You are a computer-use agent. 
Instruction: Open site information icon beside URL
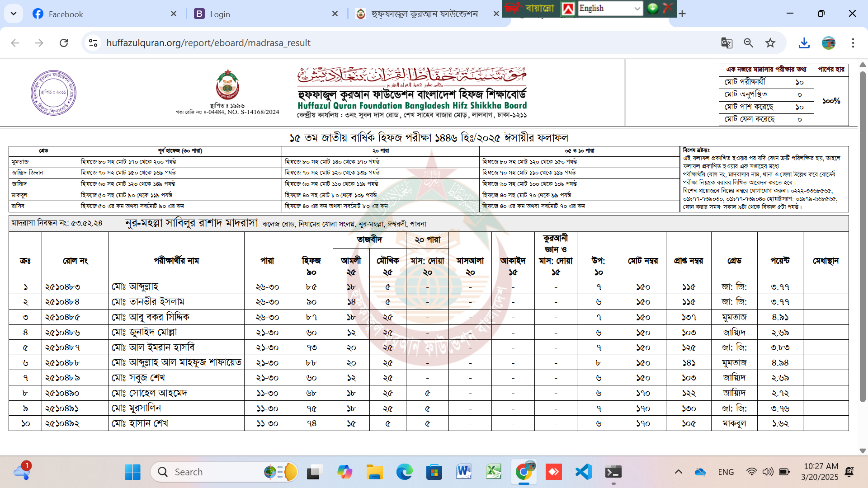click(x=93, y=43)
